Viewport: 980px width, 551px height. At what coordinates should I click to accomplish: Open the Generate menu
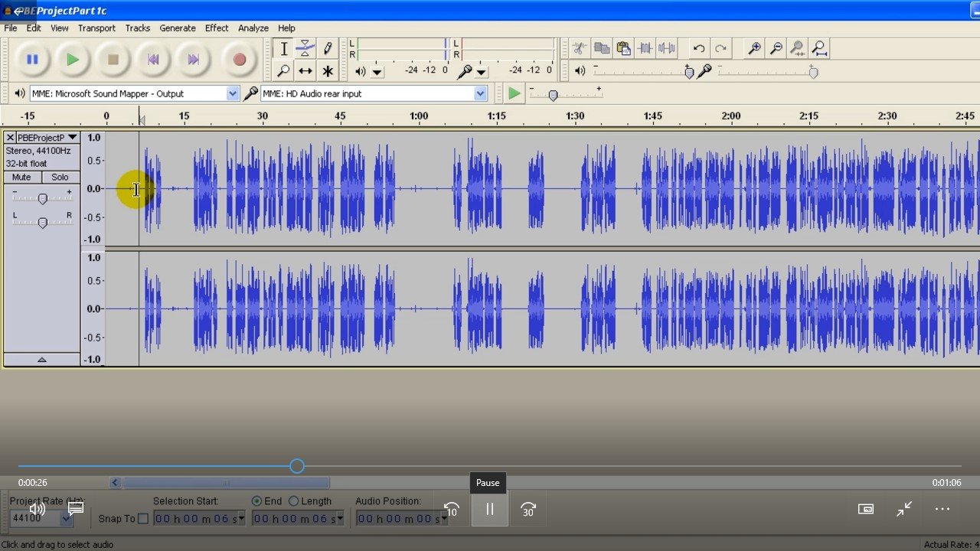coord(178,28)
